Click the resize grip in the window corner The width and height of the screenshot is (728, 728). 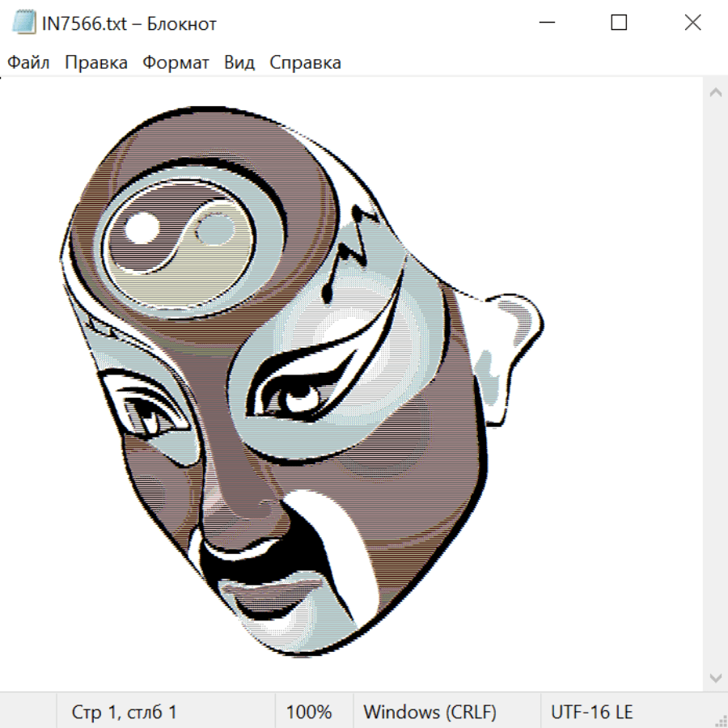(720, 720)
